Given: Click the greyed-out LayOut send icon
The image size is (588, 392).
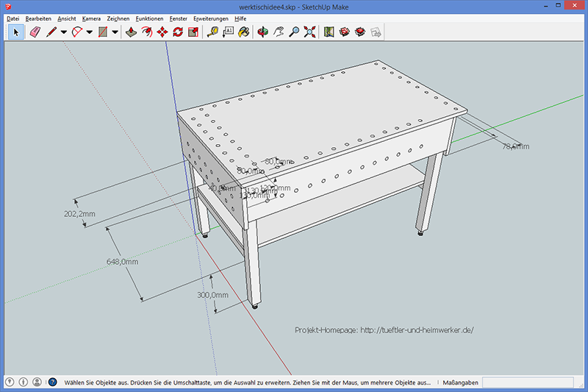Looking at the screenshot, I should coord(376,32).
